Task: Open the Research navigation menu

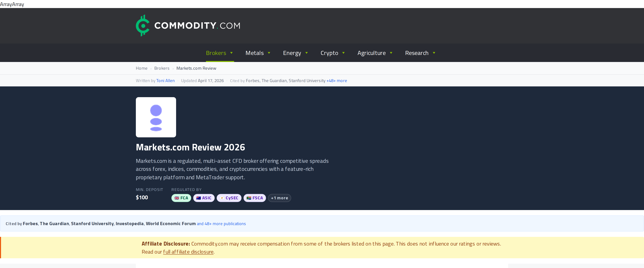Action: 417,53
